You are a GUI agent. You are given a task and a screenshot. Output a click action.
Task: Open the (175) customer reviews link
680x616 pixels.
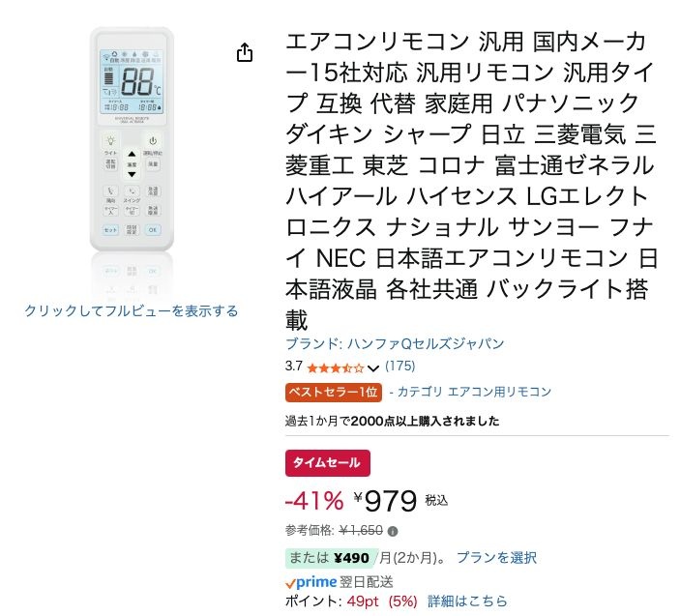coord(399,367)
